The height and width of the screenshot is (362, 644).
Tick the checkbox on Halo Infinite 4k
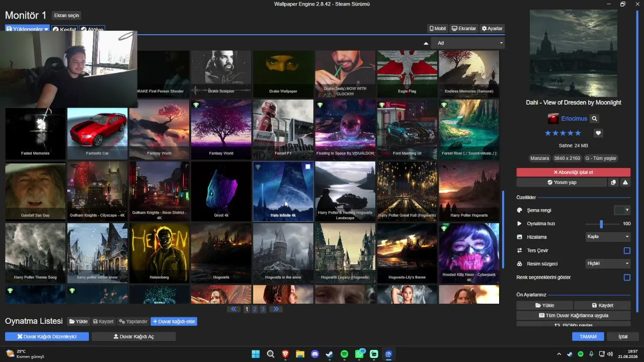pos(308,166)
